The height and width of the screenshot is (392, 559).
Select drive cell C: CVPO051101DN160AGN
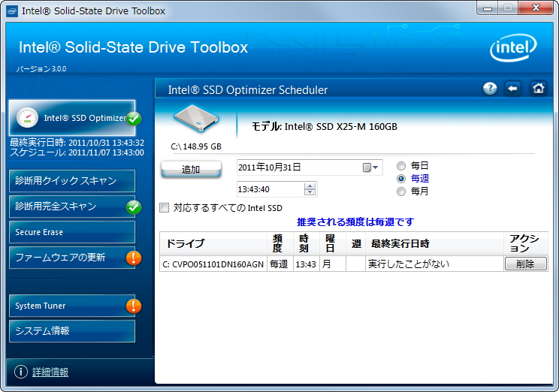coord(213,264)
